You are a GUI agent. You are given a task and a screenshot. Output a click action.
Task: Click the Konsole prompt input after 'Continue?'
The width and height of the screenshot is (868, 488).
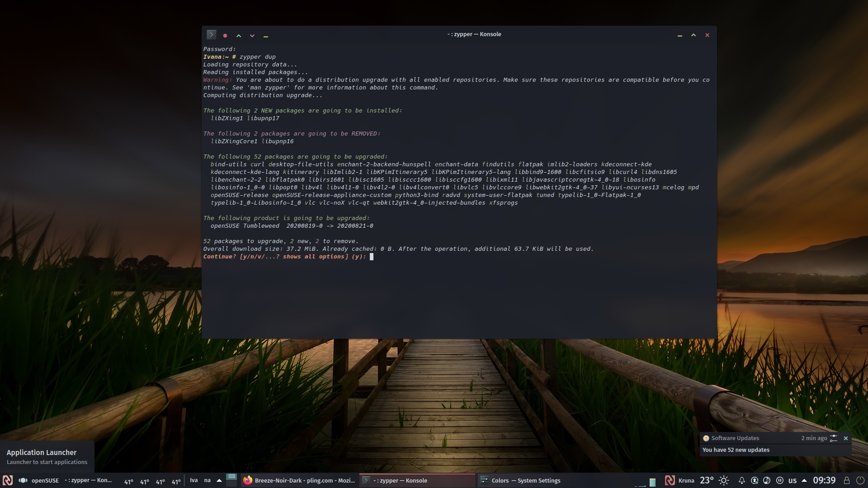click(x=372, y=257)
